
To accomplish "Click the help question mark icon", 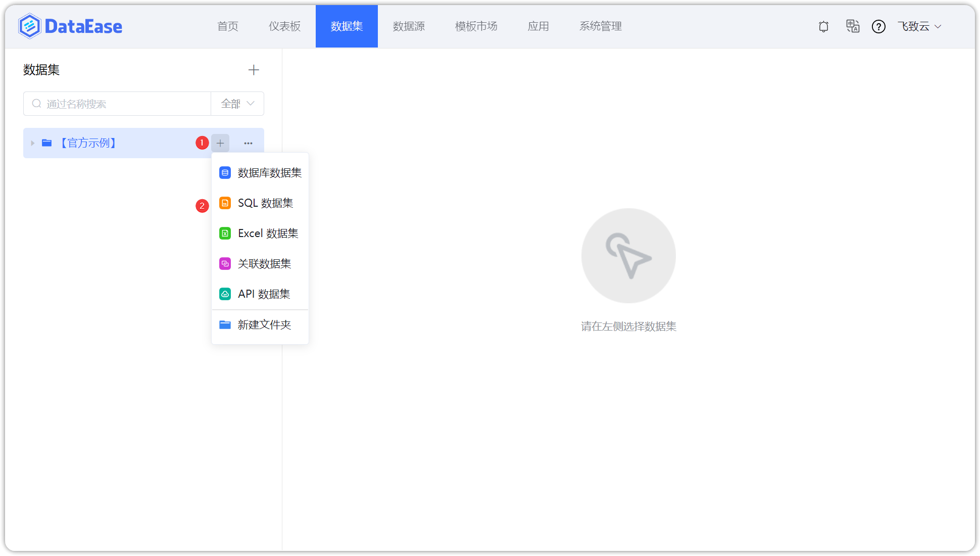I will pyautogui.click(x=879, y=26).
